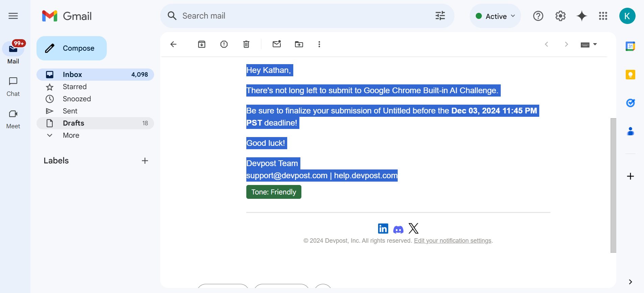This screenshot has width=644, height=293.
Task: Go back to inbox arrow
Action: 173,44
